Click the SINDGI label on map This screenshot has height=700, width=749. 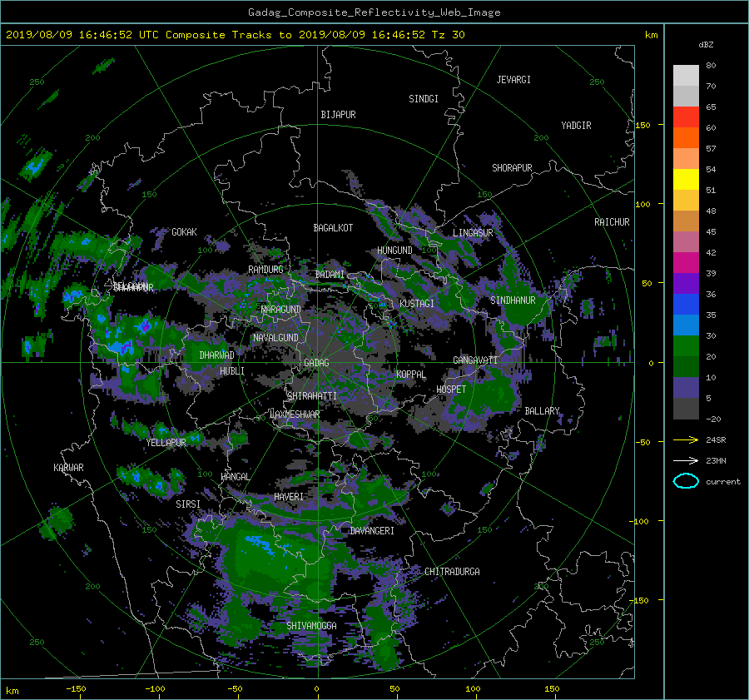pyautogui.click(x=424, y=99)
